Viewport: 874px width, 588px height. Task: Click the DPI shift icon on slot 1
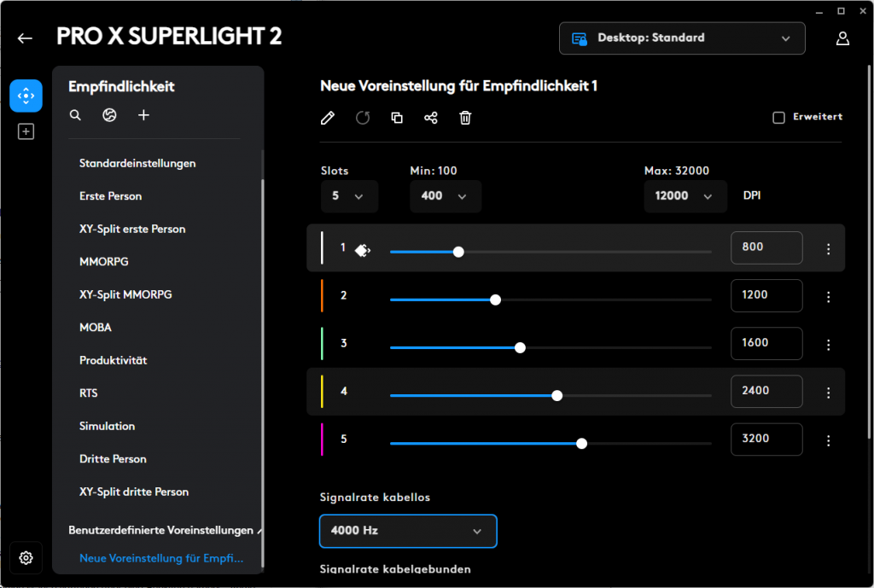363,250
